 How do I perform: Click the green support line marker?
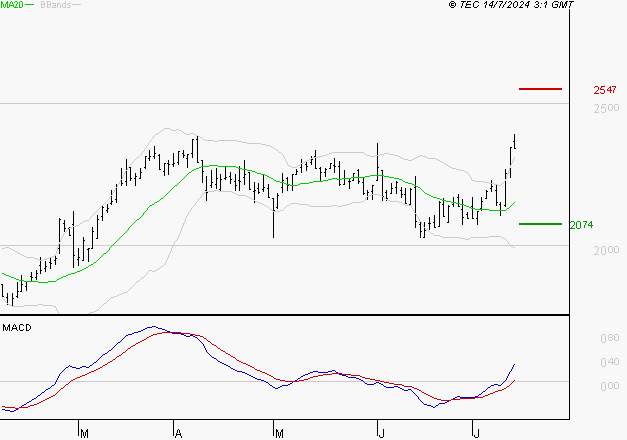pyautogui.click(x=540, y=224)
